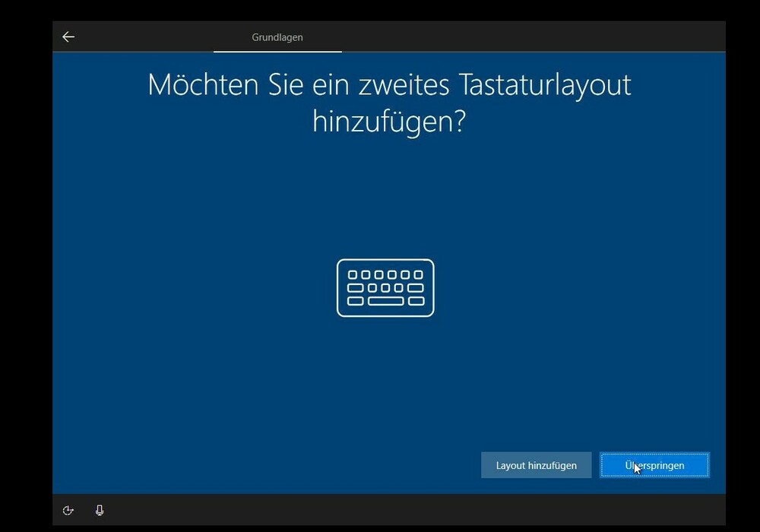Click the back arrow in top bar

coord(68,36)
